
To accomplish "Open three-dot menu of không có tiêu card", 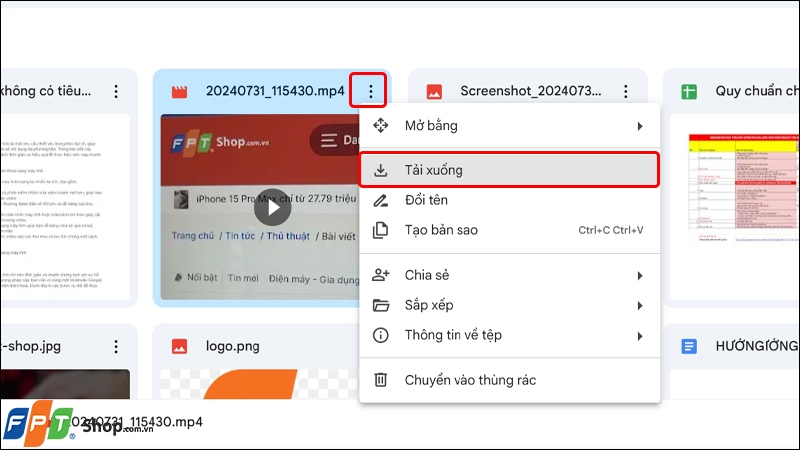I will pyautogui.click(x=116, y=91).
